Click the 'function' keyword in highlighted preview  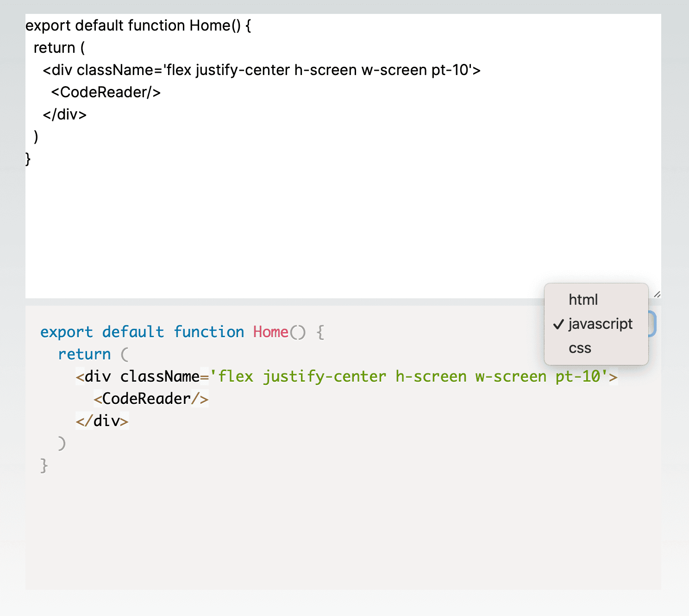click(x=209, y=332)
